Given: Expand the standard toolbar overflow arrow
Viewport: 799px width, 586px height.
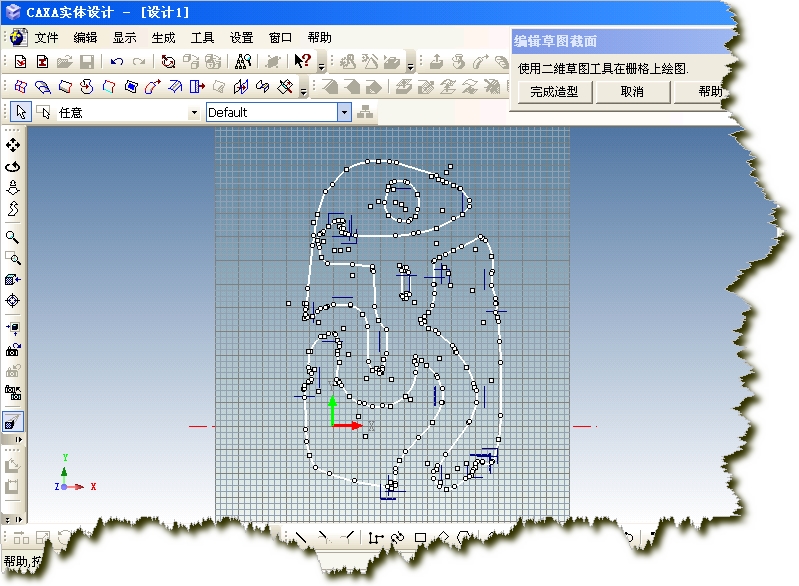Looking at the screenshot, I should (322, 66).
